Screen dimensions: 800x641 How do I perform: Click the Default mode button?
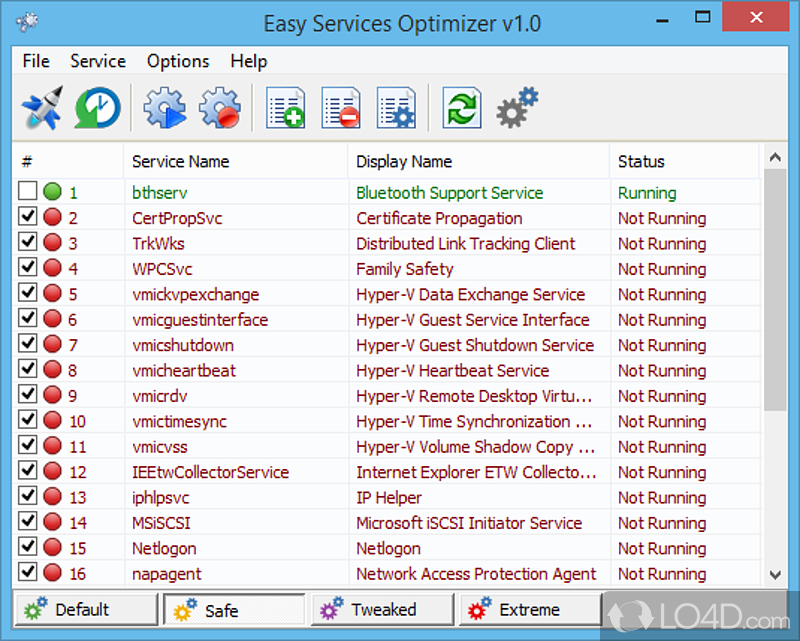pyautogui.click(x=84, y=609)
